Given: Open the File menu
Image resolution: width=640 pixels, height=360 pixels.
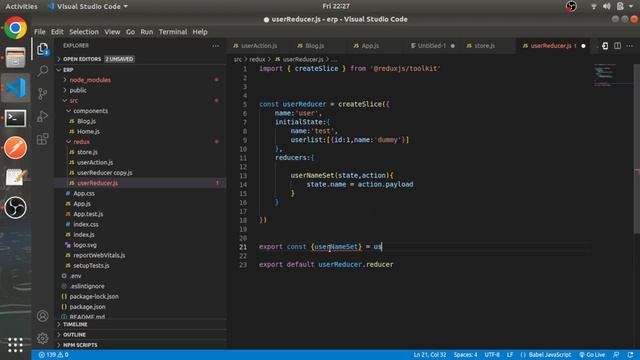Looking at the screenshot, I should [x=40, y=32].
